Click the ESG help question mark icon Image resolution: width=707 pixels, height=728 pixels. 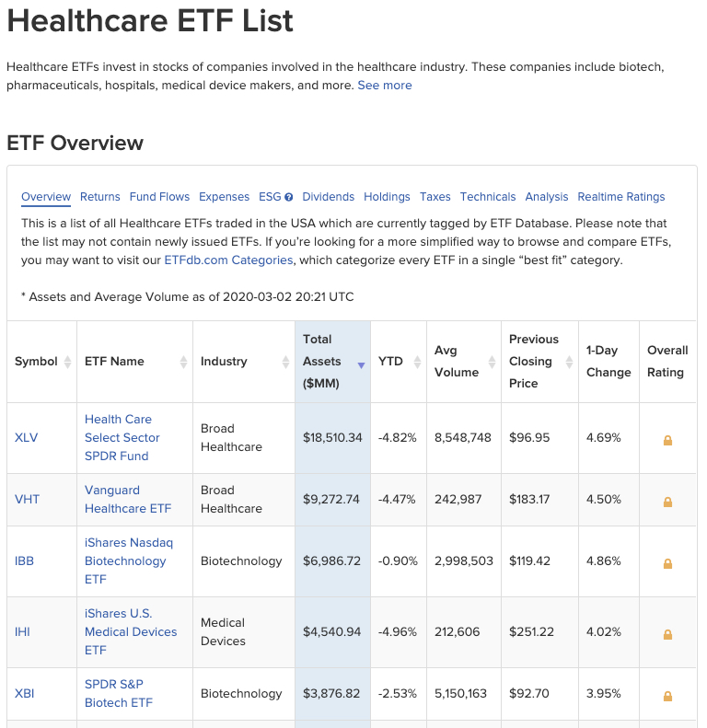(x=288, y=197)
